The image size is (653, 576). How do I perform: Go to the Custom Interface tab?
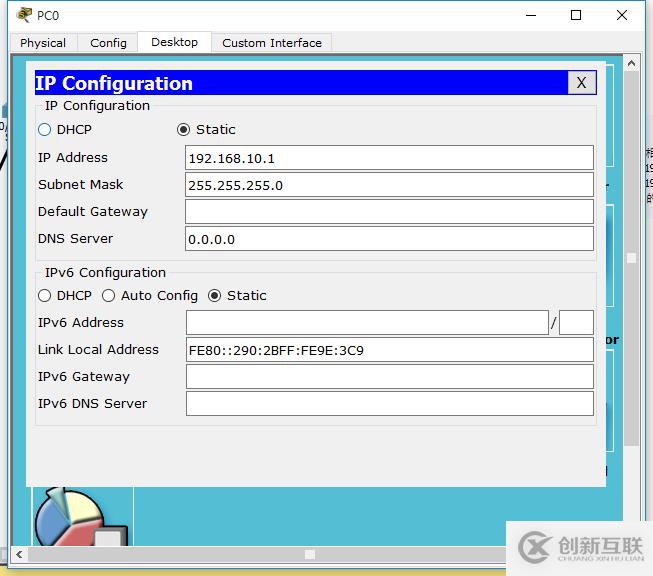coord(272,43)
